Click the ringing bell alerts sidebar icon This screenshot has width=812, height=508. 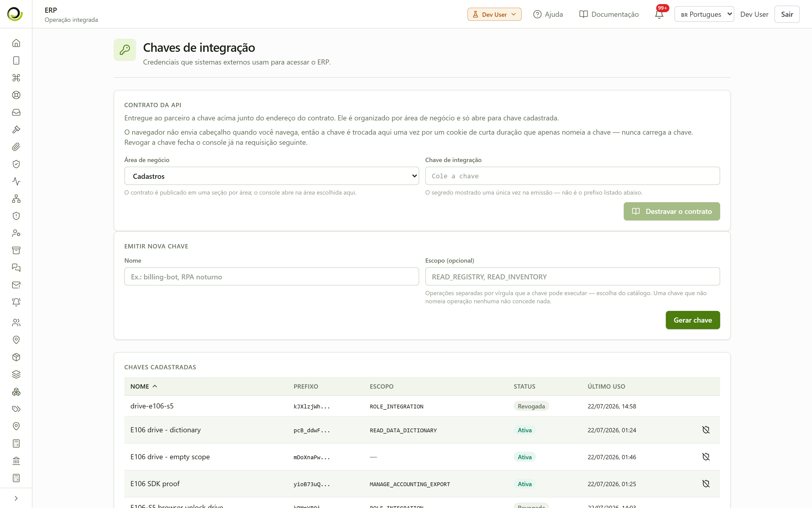pyautogui.click(x=16, y=302)
